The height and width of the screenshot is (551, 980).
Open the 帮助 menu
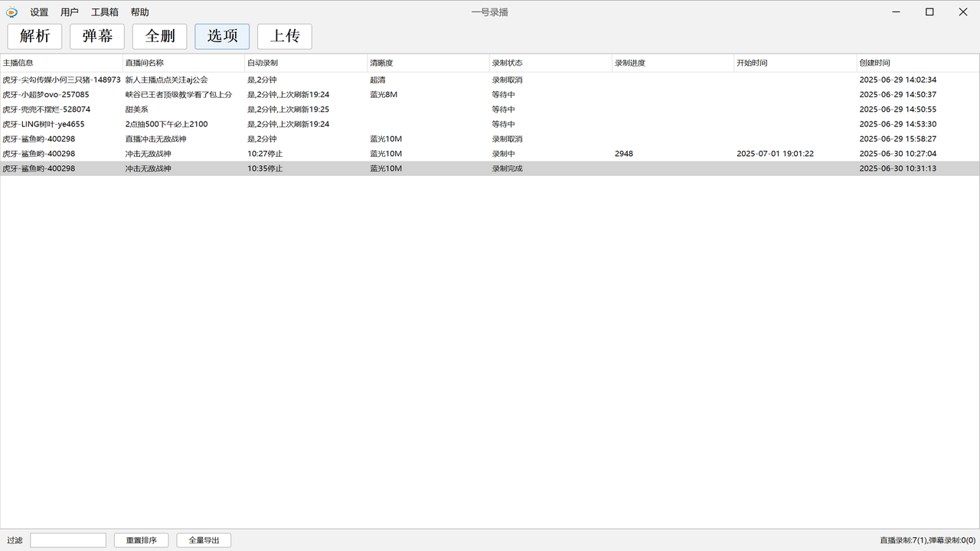[x=140, y=12]
